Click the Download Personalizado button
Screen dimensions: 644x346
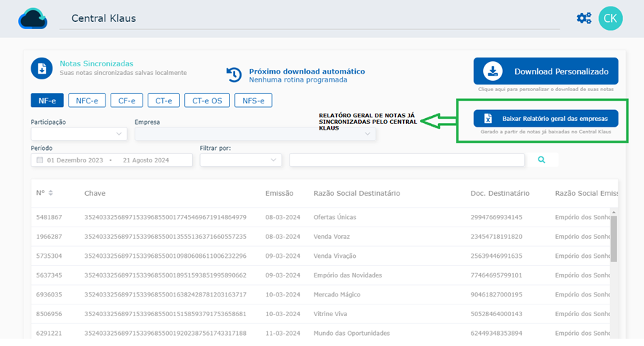click(x=546, y=71)
